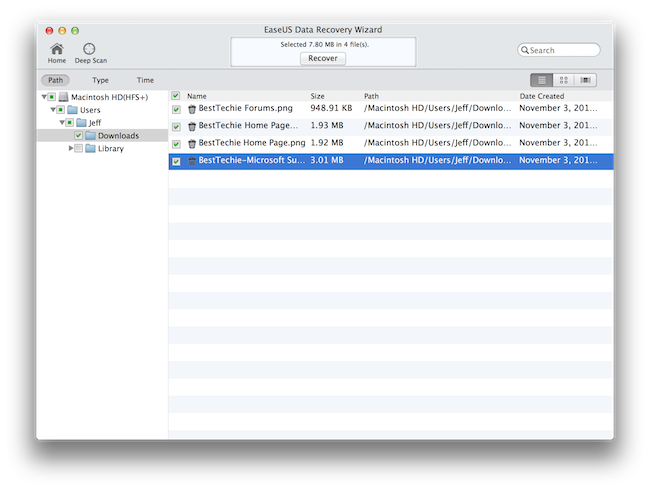This screenshot has height=490, width=650.
Task: Minimize the window with yellow button
Action: point(62,31)
